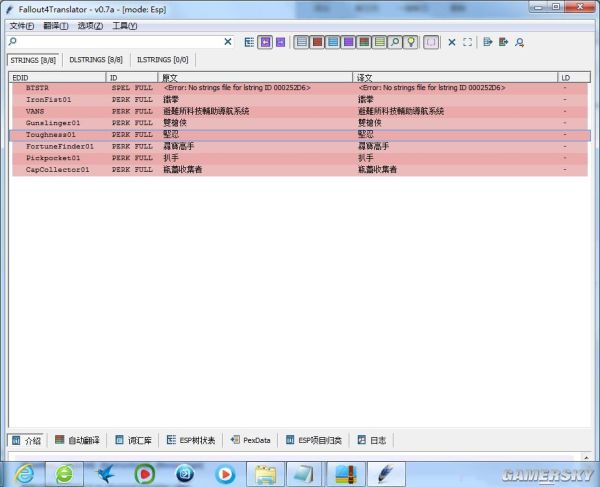Select the CapCollector01 row
The height and width of the screenshot is (487, 600).
point(300,169)
